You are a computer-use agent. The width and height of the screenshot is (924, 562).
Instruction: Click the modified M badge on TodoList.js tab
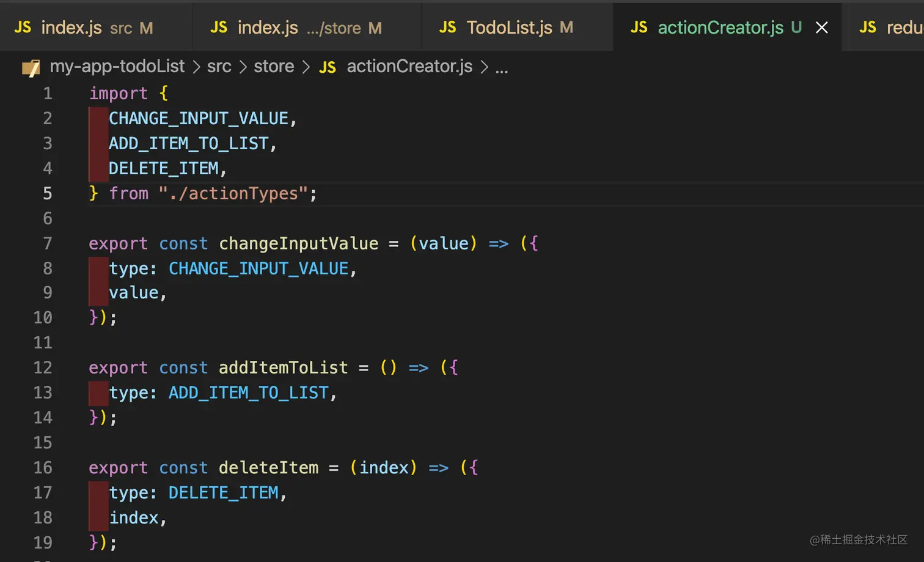pyautogui.click(x=566, y=28)
